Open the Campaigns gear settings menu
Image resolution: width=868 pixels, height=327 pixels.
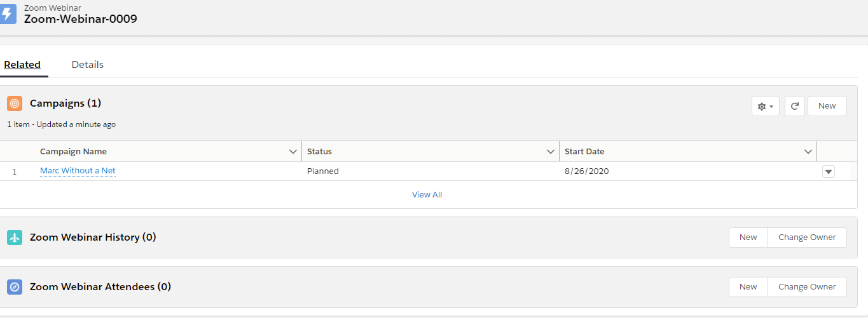765,106
